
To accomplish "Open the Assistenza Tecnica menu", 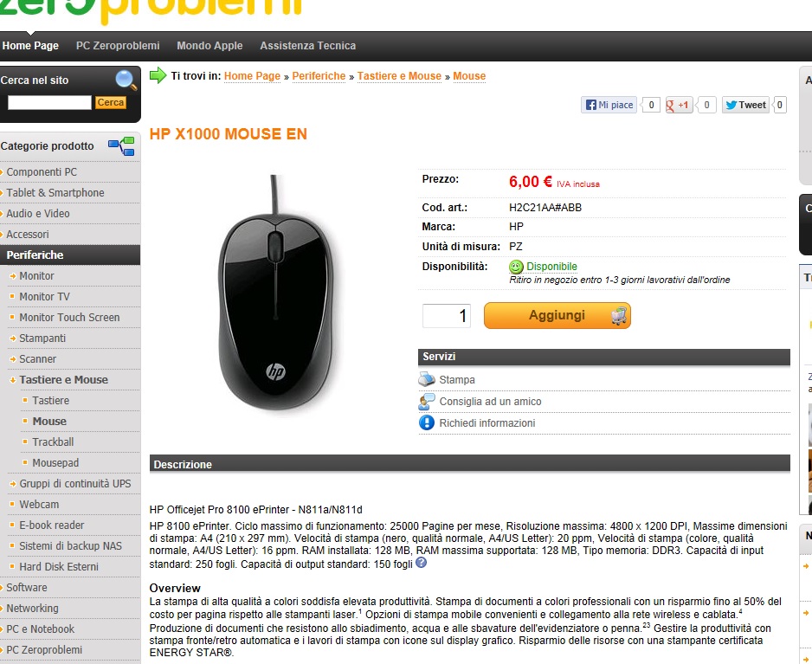I will [307, 46].
